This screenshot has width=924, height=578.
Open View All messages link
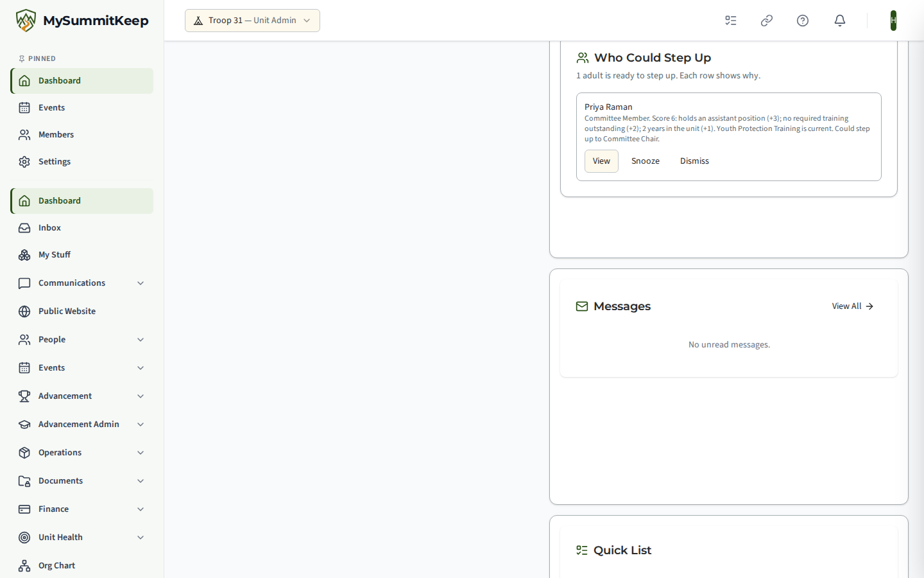(x=853, y=306)
